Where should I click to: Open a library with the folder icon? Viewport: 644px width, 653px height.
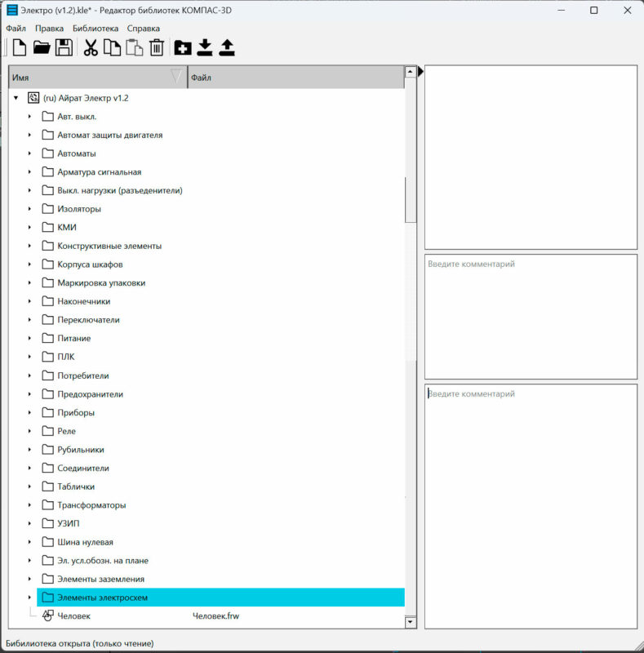[42, 47]
